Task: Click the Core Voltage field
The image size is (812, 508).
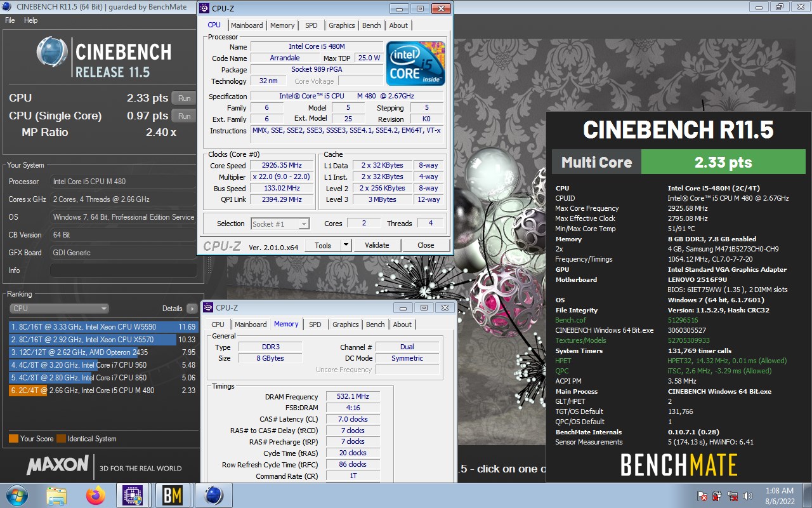Action: pyautogui.click(x=360, y=81)
